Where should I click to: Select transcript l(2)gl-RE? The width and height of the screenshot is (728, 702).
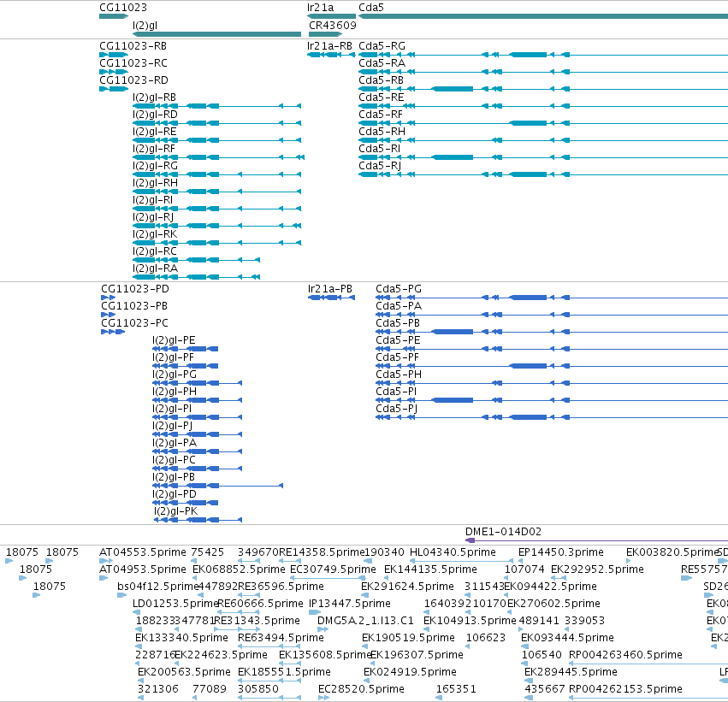(x=155, y=132)
